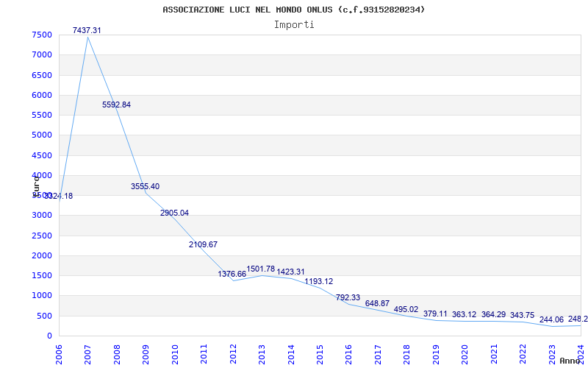588x368 pixels.
Task: Click the 244.06 data label
Action: point(552,319)
